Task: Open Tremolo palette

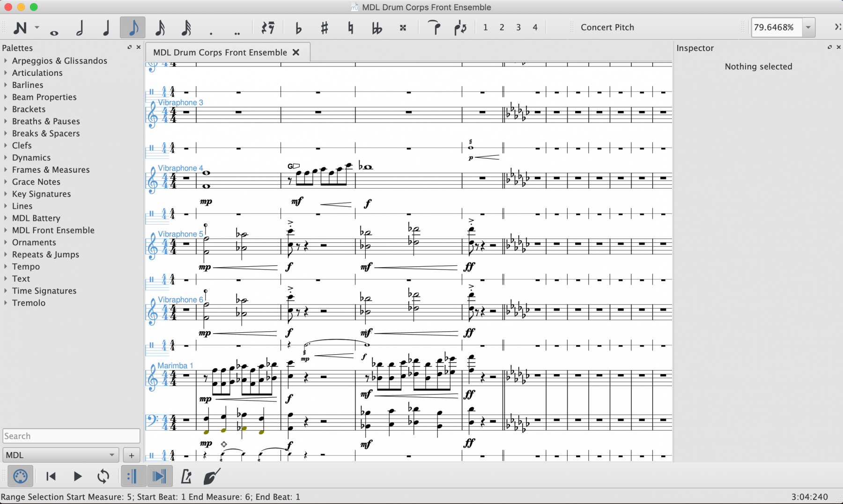Action: click(x=29, y=303)
